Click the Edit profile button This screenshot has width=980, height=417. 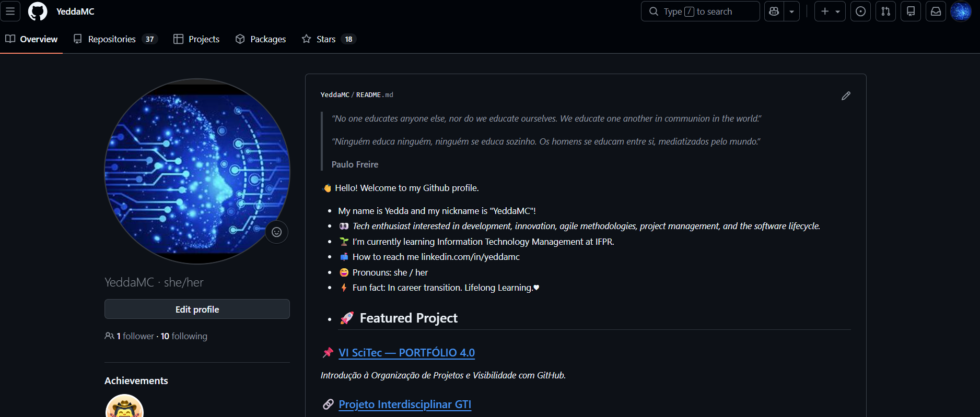[197, 309]
